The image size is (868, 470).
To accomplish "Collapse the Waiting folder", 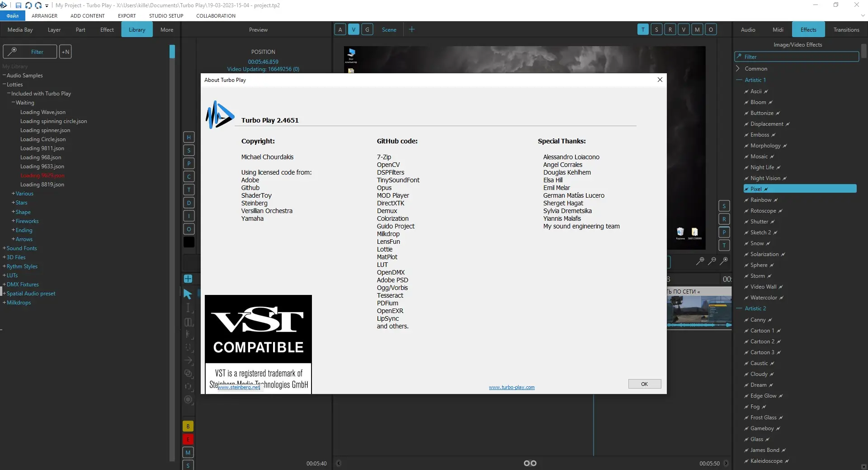I will point(13,103).
